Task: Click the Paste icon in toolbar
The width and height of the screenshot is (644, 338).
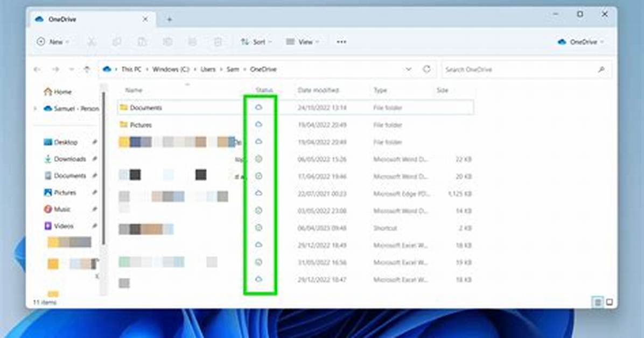Action: (142, 42)
